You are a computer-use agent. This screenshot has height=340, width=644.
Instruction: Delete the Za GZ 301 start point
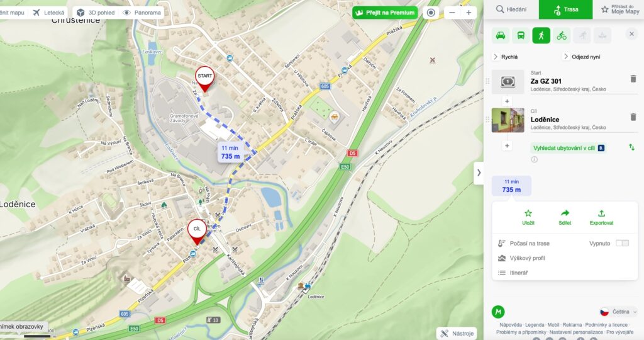[633, 79]
